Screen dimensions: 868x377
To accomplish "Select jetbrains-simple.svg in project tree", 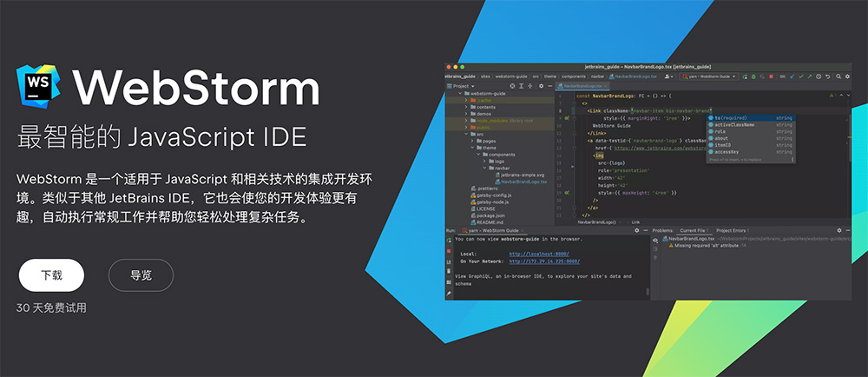I will (519, 175).
